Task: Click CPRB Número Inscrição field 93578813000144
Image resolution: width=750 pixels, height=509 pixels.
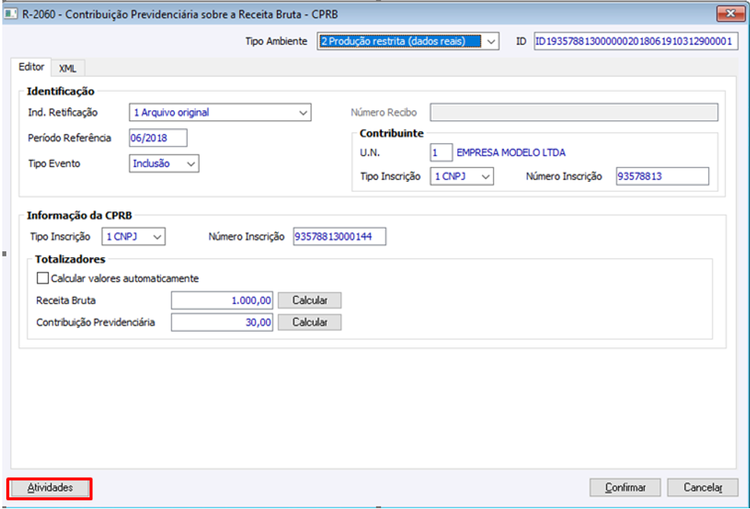Action: tap(340, 236)
